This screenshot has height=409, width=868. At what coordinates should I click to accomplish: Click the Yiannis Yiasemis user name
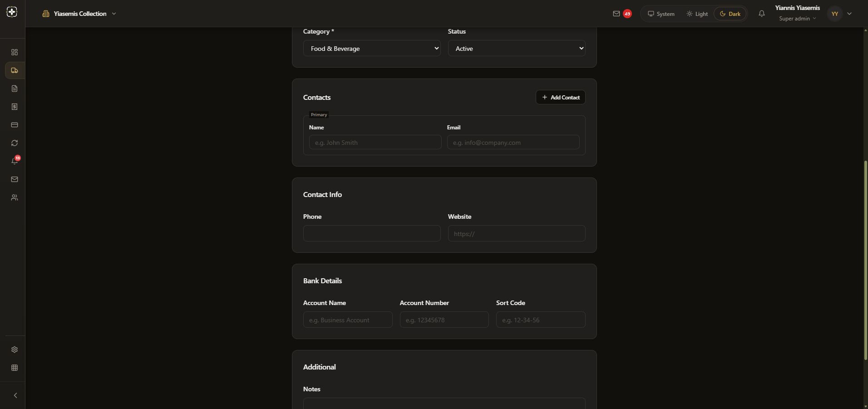797,8
